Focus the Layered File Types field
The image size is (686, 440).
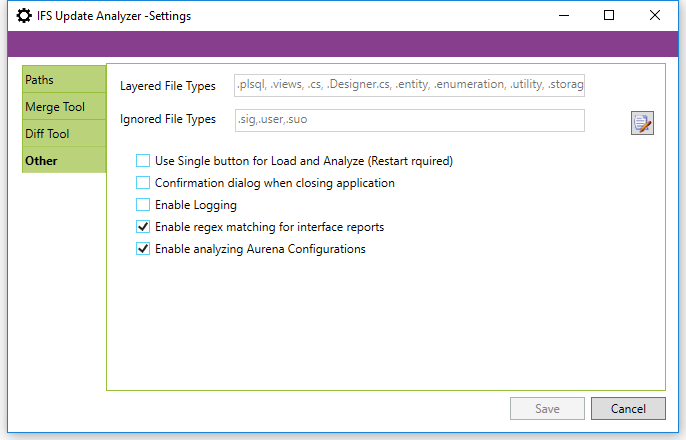point(410,85)
